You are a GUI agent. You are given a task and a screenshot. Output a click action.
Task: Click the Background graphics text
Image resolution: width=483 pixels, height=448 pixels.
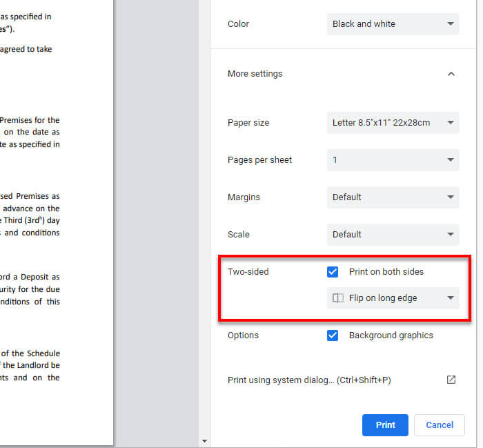pos(391,335)
